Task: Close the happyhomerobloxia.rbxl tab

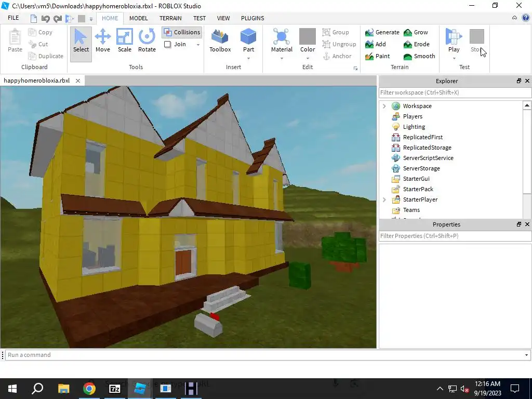Action: 78,81
